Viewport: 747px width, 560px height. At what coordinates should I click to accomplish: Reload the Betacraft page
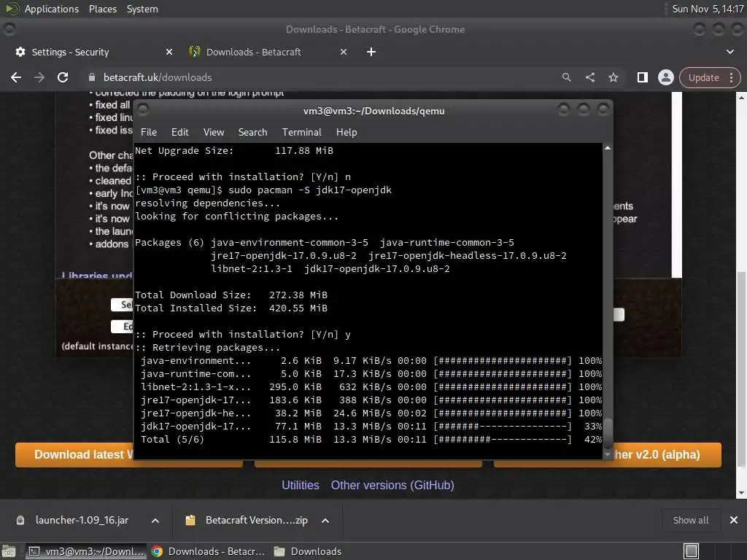pyautogui.click(x=63, y=77)
